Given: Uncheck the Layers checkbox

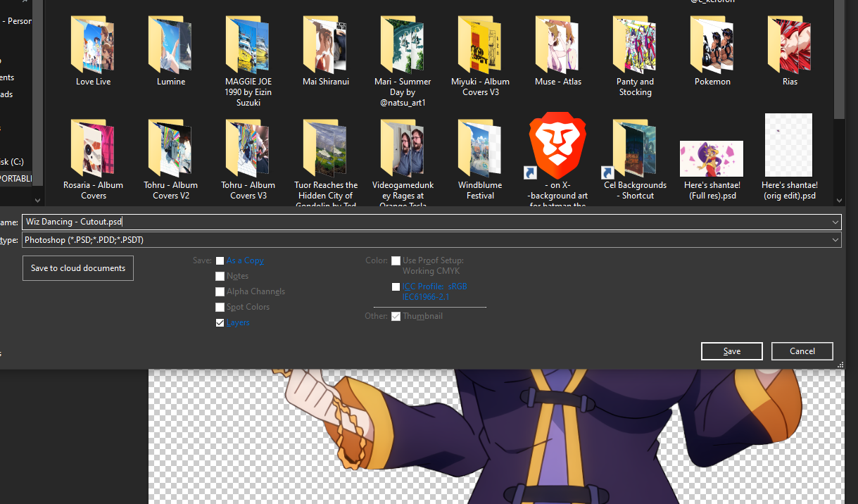Looking at the screenshot, I should pyautogui.click(x=220, y=322).
